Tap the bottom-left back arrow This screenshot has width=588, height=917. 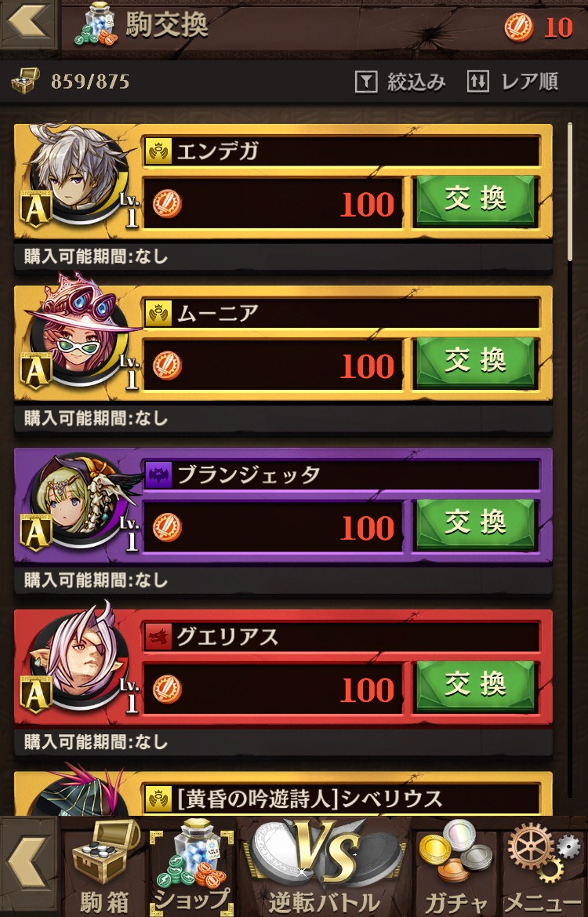coord(28,867)
